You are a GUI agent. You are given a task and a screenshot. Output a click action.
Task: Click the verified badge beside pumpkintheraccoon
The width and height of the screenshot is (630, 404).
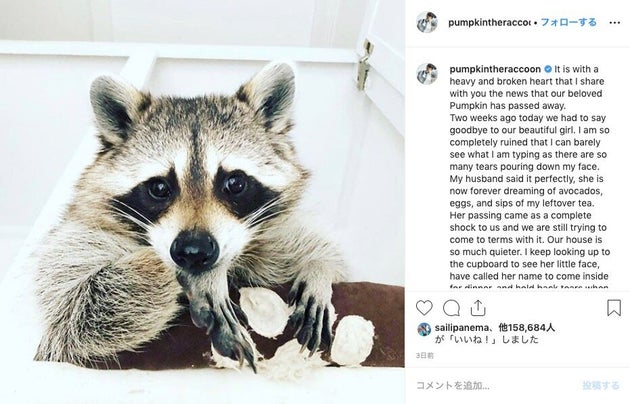coord(547,70)
